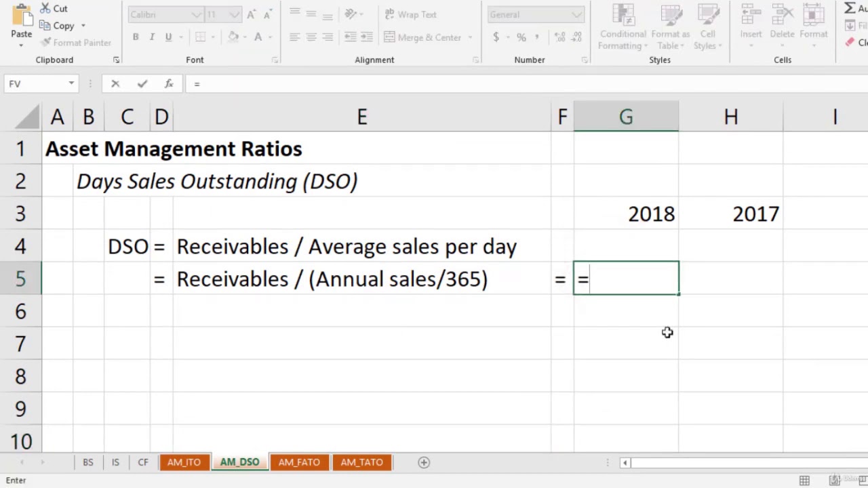Toggle Italic formatting

pos(152,37)
